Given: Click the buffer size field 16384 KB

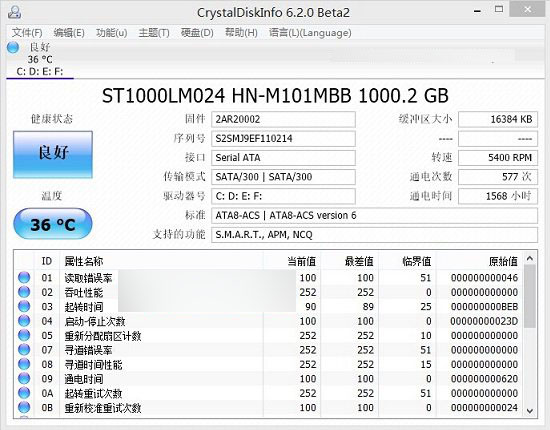Looking at the screenshot, I should coord(498,119).
